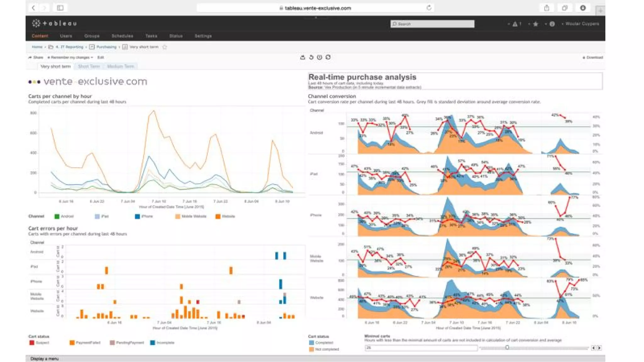Toggle the Android channel legend item
This screenshot has width=644, height=362.
(x=64, y=216)
